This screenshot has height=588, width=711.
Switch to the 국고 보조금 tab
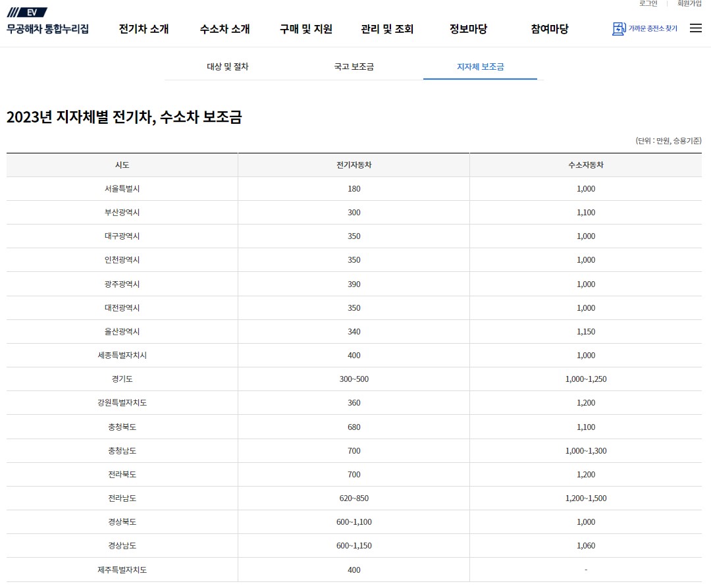pyautogui.click(x=355, y=67)
